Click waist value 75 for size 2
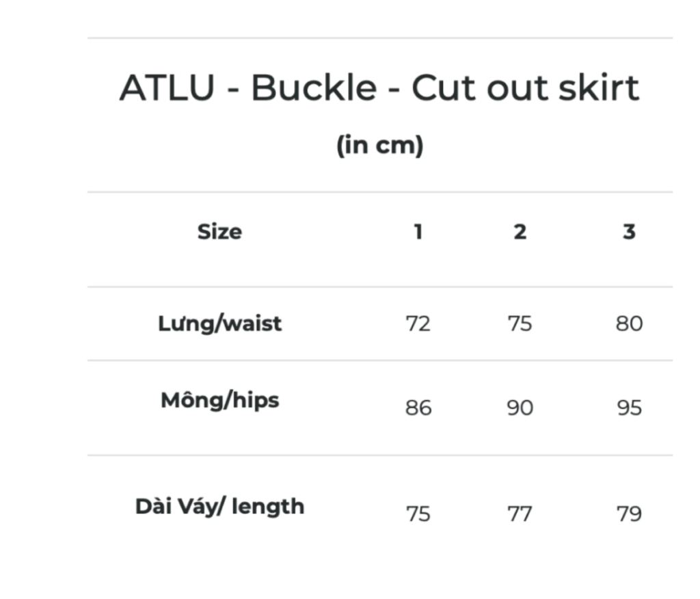The width and height of the screenshot is (700, 599). tap(520, 323)
